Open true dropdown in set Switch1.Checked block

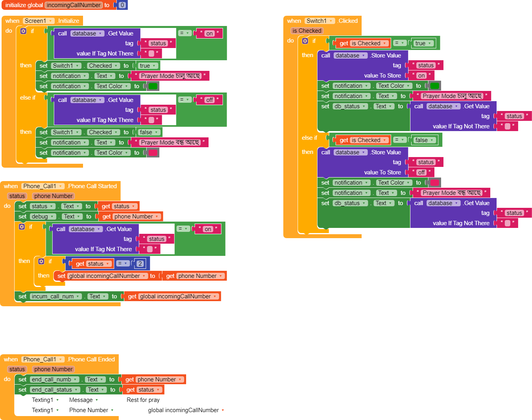148,66
